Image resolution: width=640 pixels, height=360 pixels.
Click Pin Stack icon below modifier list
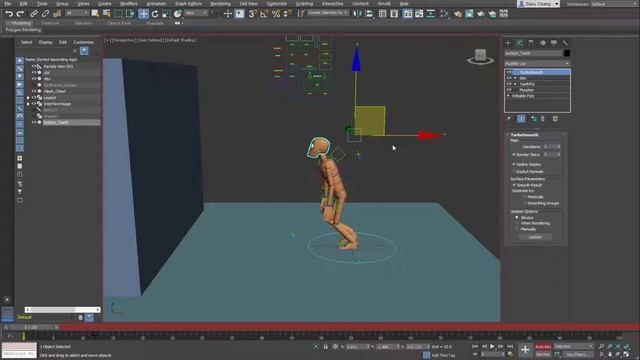tap(509, 119)
